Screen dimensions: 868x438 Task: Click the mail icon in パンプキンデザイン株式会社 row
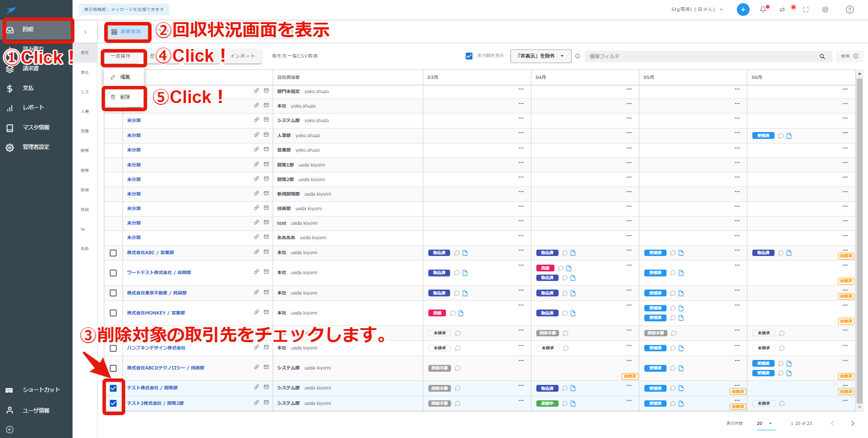click(266, 347)
